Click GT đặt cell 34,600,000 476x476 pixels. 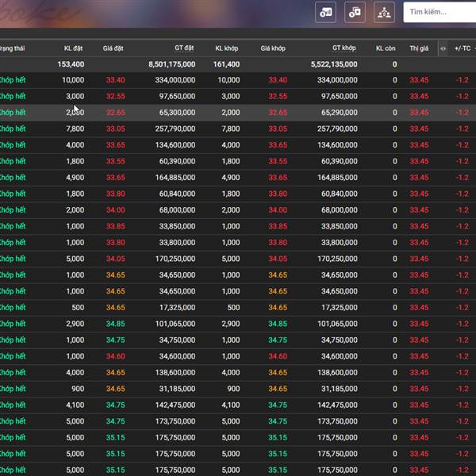(x=177, y=356)
